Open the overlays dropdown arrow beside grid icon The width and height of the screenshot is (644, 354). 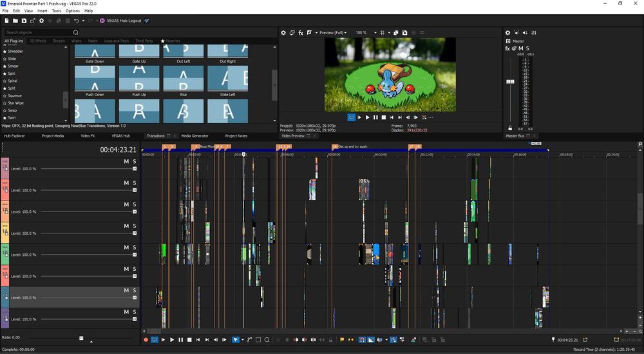(x=389, y=32)
